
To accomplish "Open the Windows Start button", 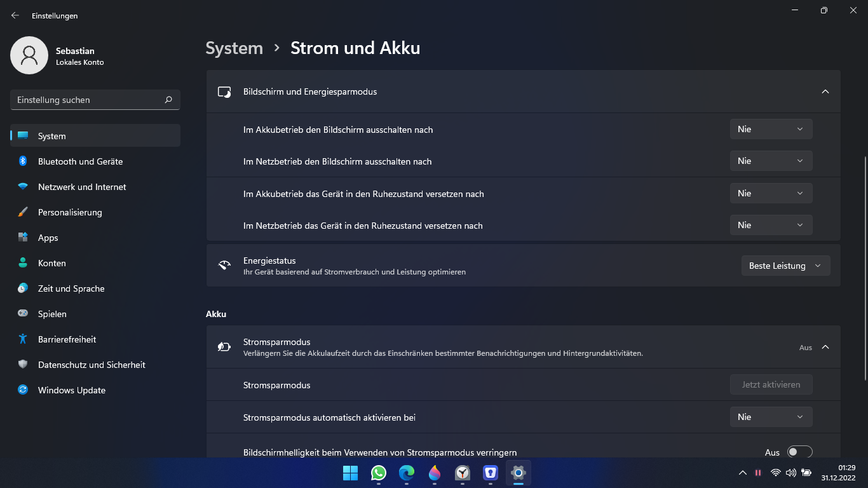I will [x=350, y=473].
